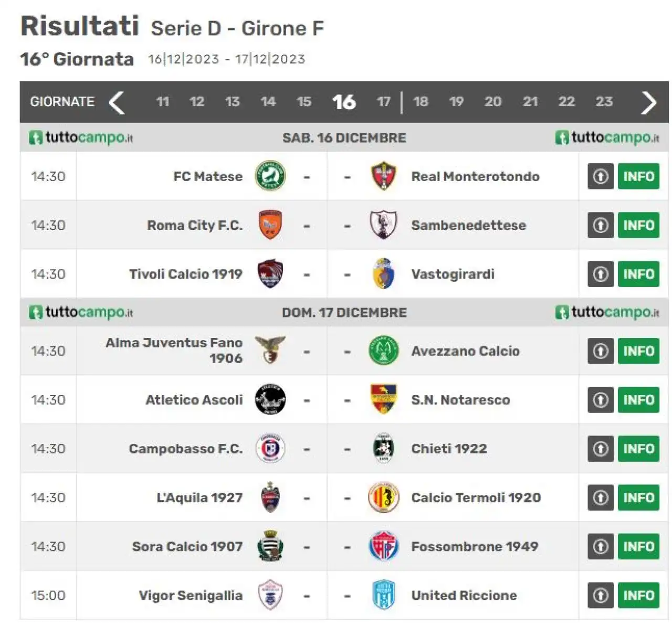Click the Vastogirardi team crest
672x626 pixels.
[384, 274]
